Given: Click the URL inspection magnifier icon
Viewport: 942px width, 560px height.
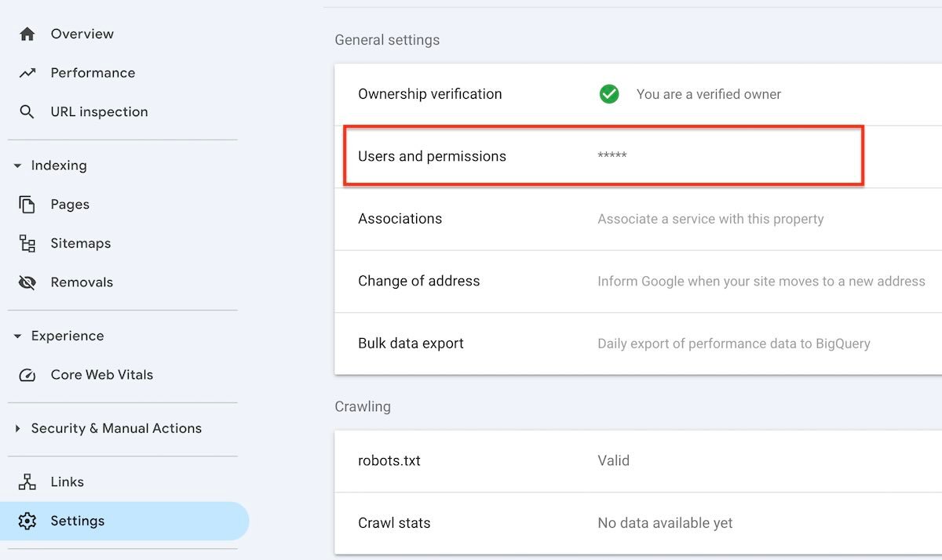Looking at the screenshot, I should [27, 112].
